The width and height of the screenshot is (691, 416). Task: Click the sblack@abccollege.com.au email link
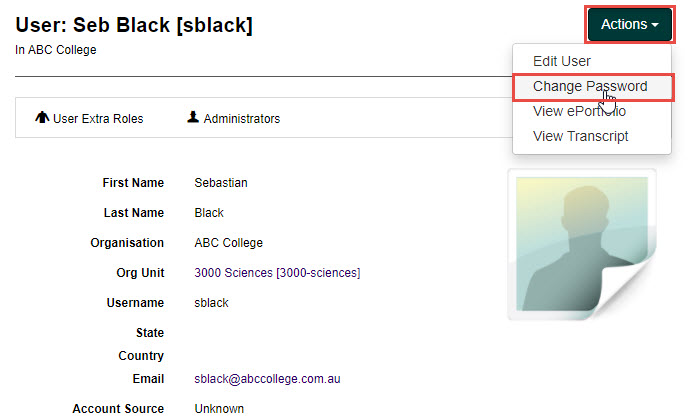tap(268, 379)
